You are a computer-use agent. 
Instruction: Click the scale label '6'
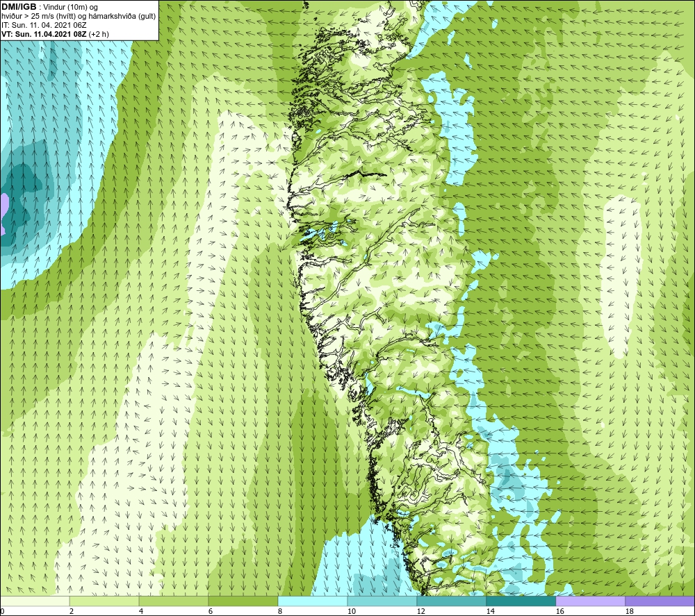211,612
